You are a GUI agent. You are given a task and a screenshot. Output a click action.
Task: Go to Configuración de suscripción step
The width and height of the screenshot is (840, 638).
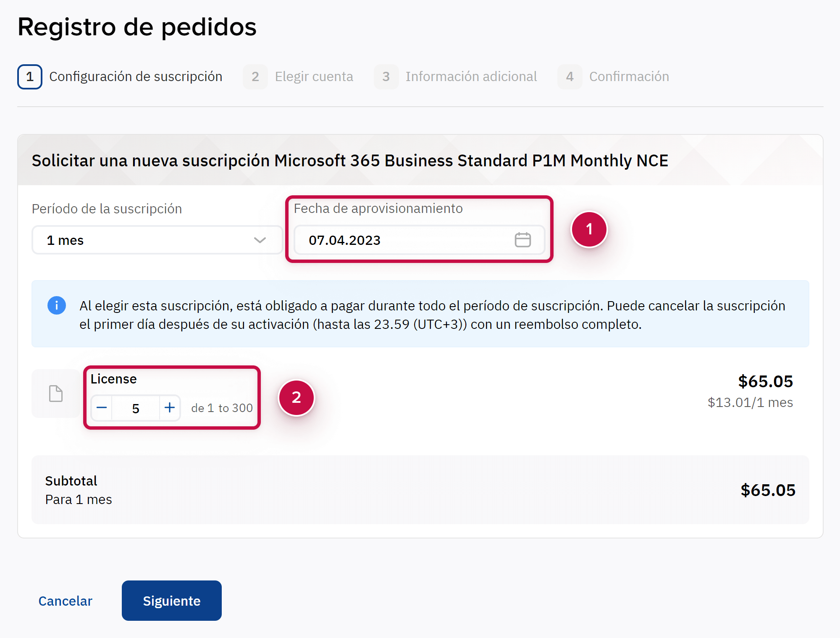[x=136, y=77]
